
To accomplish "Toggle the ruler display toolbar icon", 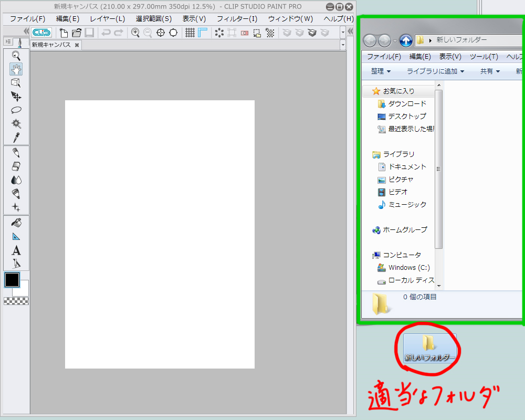I will 203,33.
